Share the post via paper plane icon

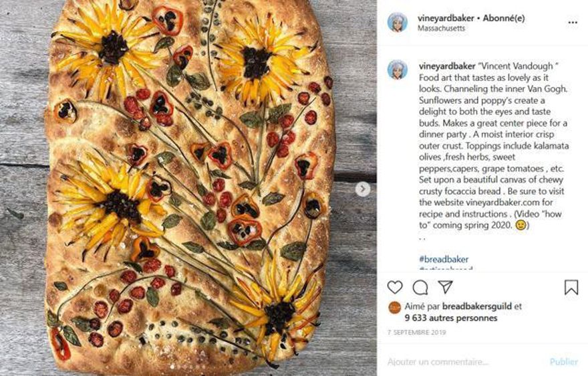(445, 287)
